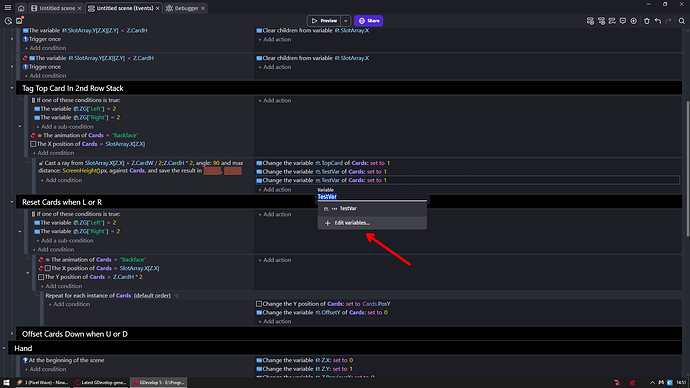Expand the Offset Cards Down when U or D group
Viewport: 690px width, 388px height.
point(12,333)
